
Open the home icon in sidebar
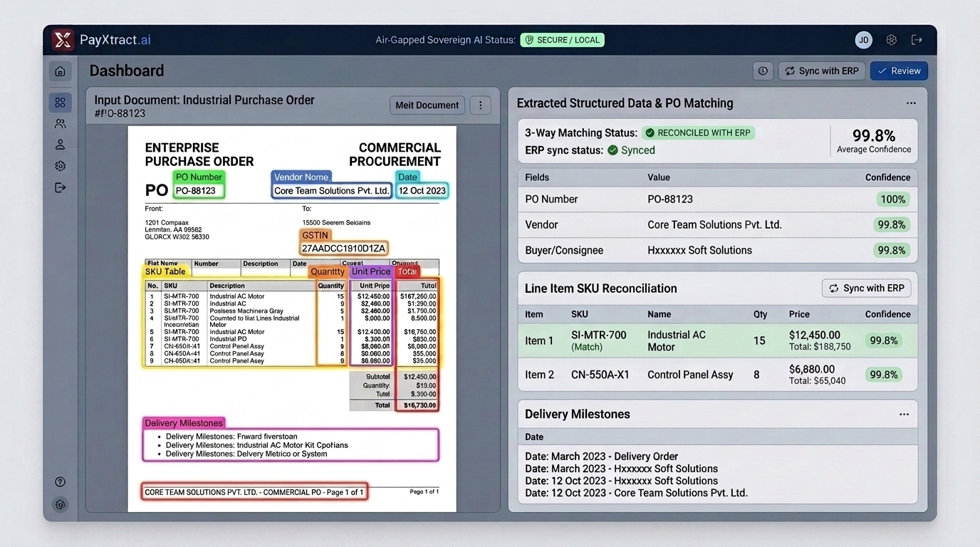pyautogui.click(x=61, y=71)
